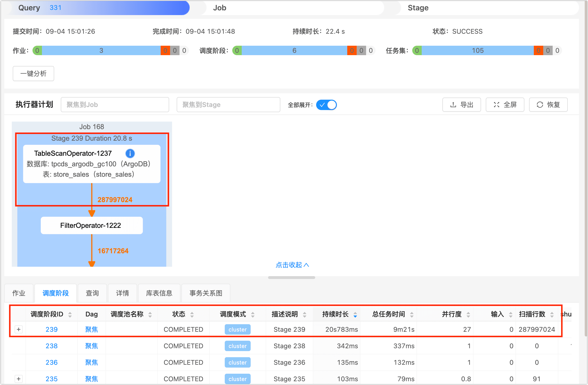
Task: Sort by 状态 column
Action: pos(192,315)
